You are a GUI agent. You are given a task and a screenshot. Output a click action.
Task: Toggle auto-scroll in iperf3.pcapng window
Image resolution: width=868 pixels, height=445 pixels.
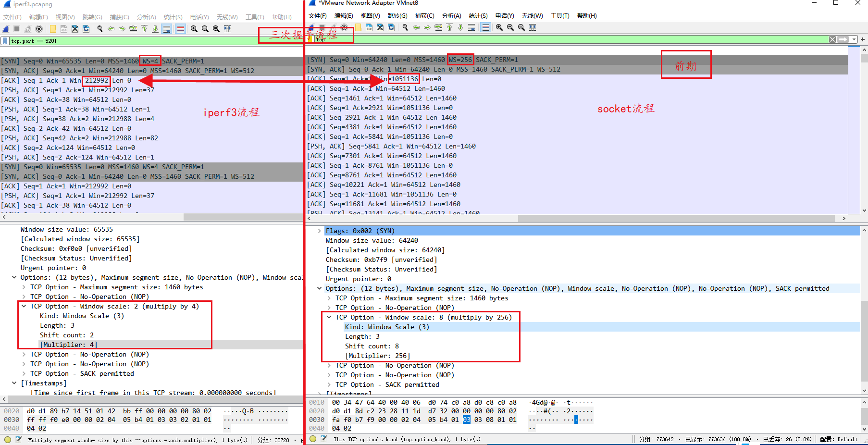[x=166, y=29]
